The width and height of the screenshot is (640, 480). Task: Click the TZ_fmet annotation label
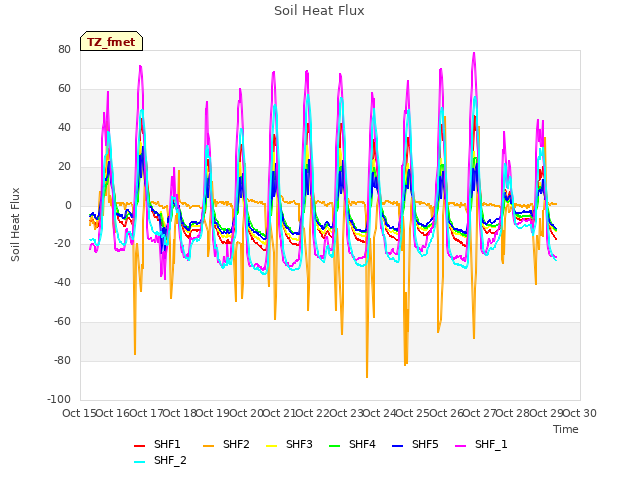[111, 42]
